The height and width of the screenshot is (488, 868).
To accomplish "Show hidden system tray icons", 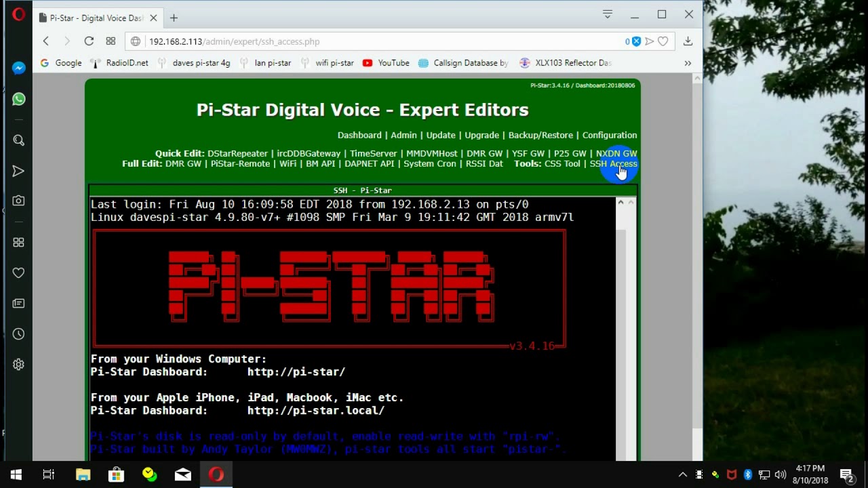I will (683, 474).
